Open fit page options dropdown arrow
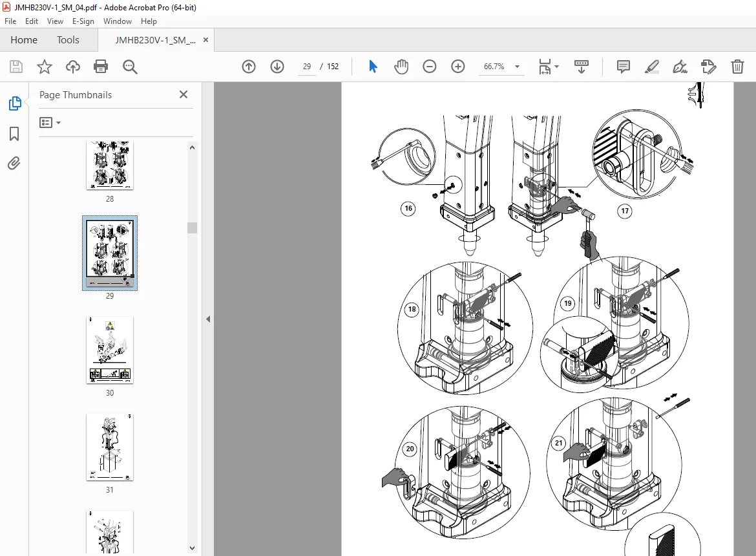The height and width of the screenshot is (556, 756). click(557, 67)
